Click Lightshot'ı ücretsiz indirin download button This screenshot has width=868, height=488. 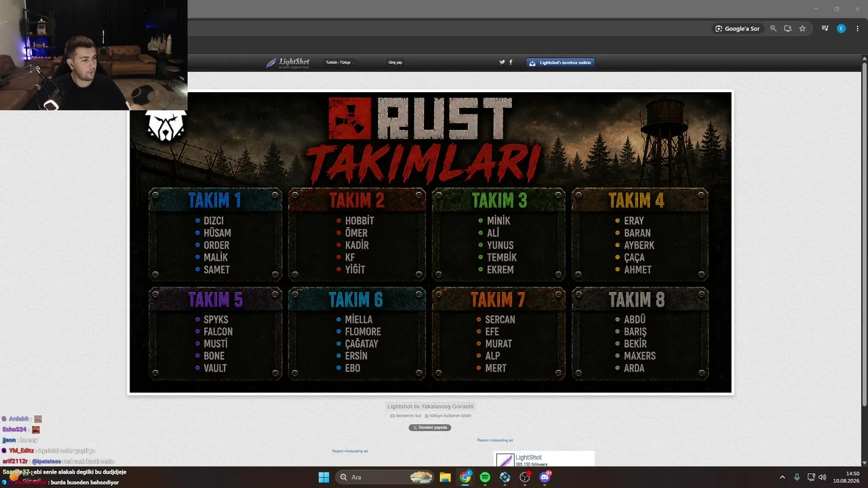tap(561, 62)
